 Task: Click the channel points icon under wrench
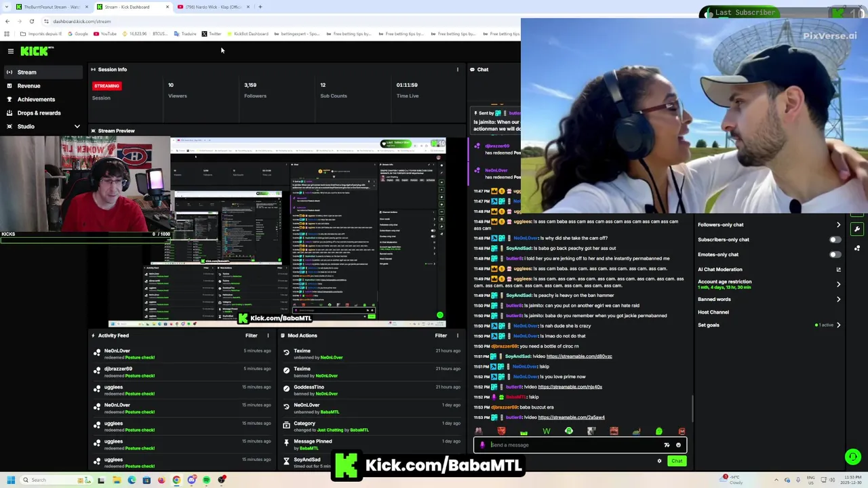coord(857,248)
